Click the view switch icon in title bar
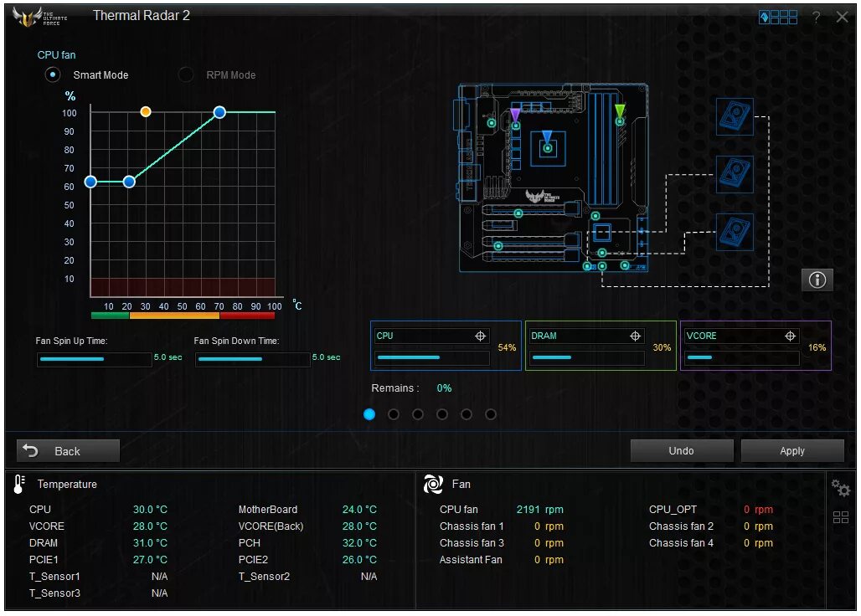The width and height of the screenshot is (861, 616). click(778, 18)
